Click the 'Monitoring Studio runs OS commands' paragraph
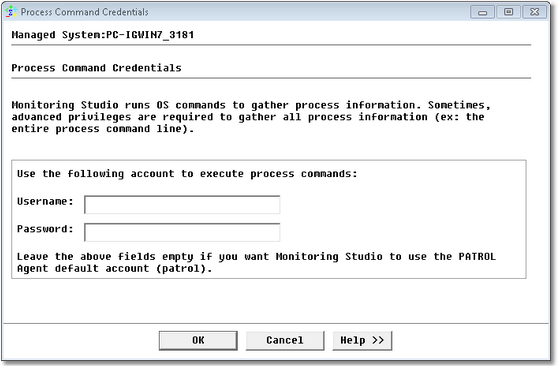 pyautogui.click(x=251, y=117)
